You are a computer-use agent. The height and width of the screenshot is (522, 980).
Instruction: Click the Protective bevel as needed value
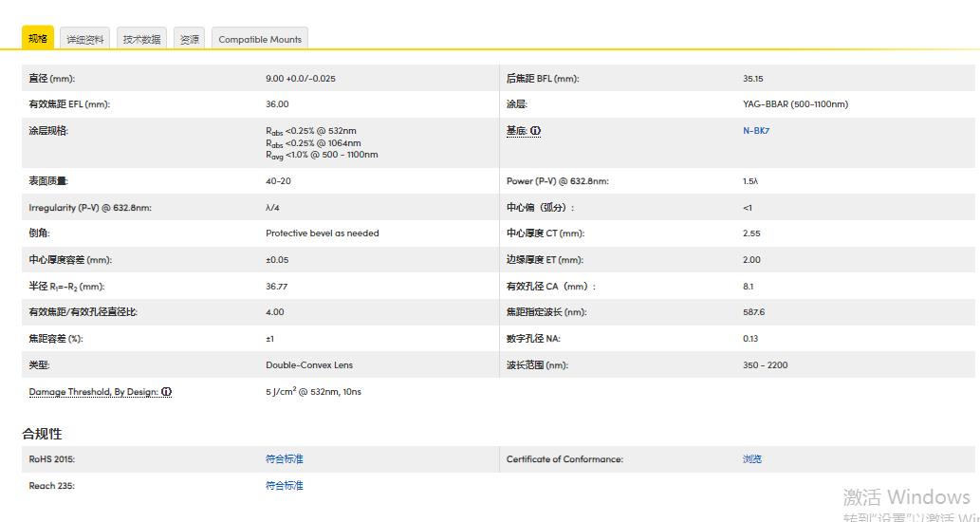click(323, 233)
